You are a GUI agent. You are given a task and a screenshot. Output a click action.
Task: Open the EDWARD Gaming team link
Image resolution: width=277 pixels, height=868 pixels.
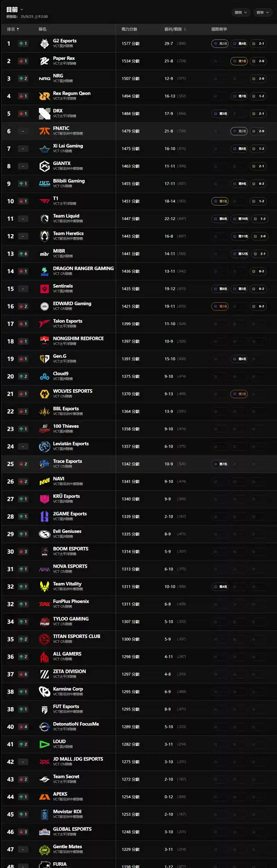click(72, 303)
